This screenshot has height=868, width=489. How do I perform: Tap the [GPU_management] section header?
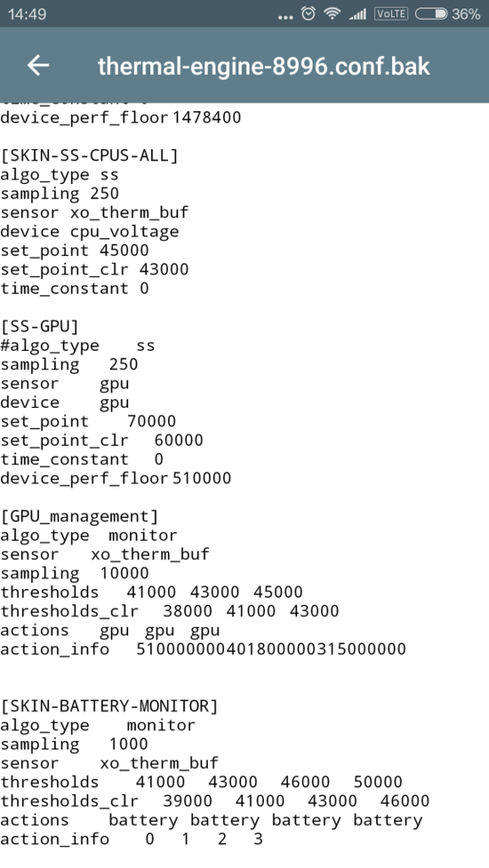coord(79,516)
